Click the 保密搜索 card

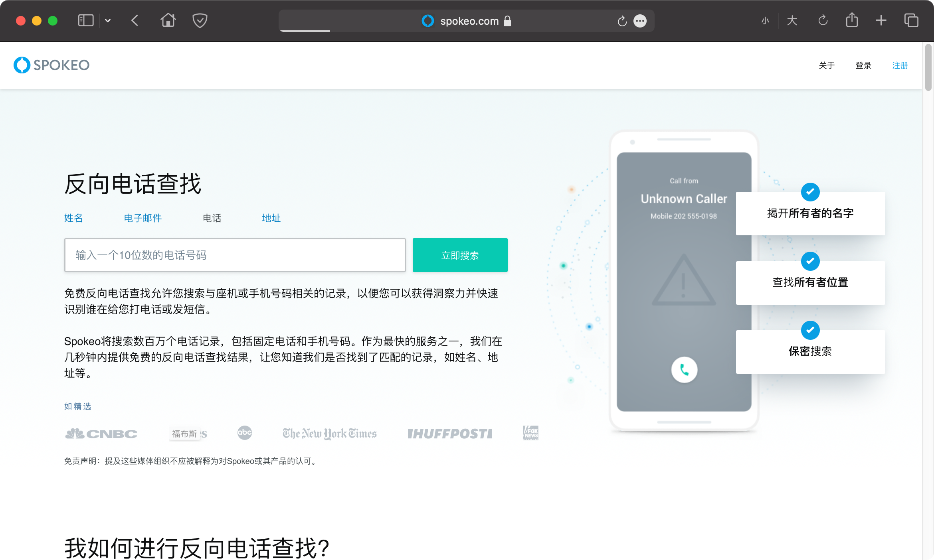point(810,352)
